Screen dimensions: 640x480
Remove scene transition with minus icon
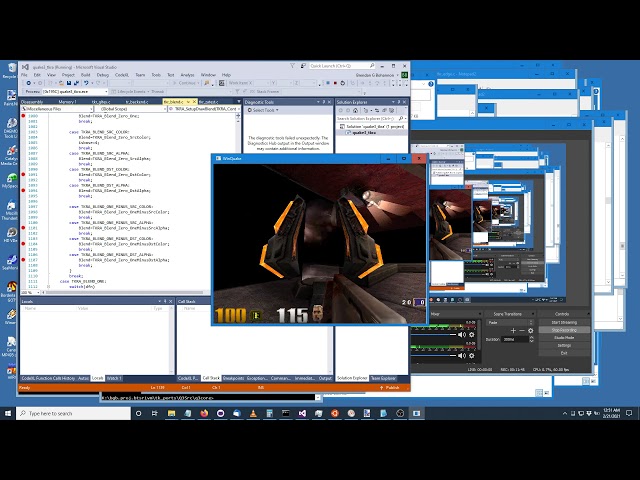522,331
